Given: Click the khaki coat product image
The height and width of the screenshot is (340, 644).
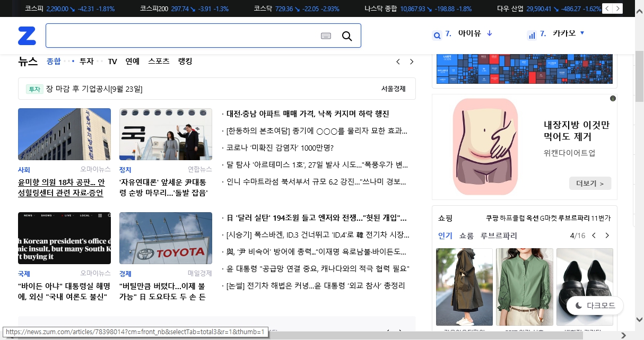Looking at the screenshot, I should pos(464,287).
